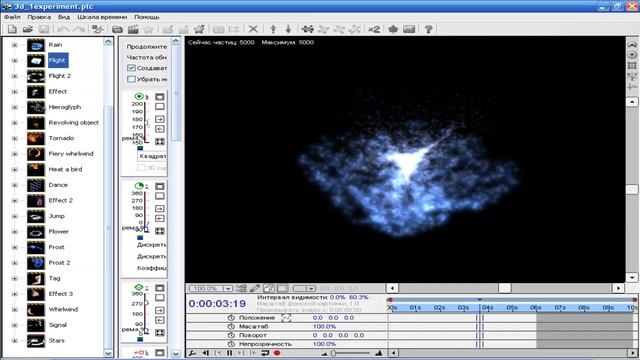Open the Файл menu
The height and width of the screenshot is (360, 640).
click(12, 17)
